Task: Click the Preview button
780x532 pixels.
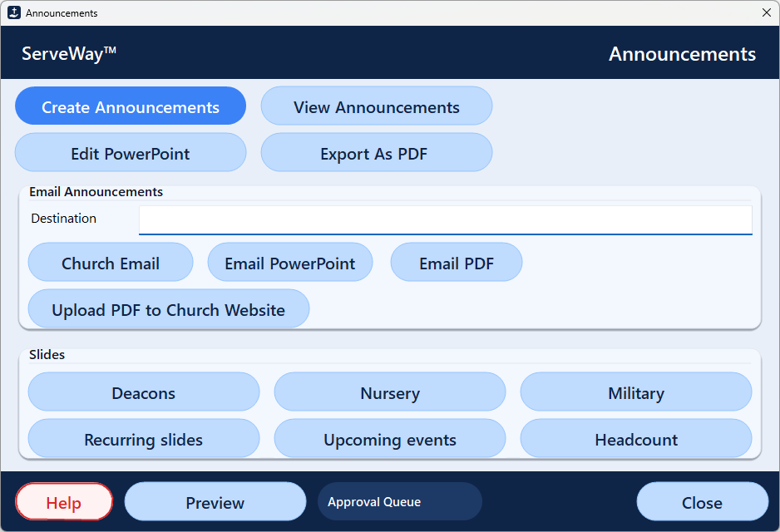Action: (x=215, y=502)
